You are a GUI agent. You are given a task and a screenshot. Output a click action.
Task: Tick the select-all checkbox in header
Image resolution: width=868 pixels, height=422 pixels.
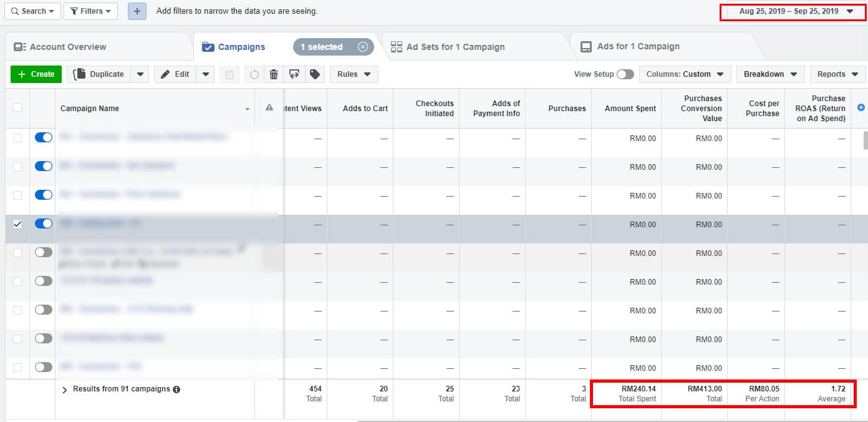17,107
